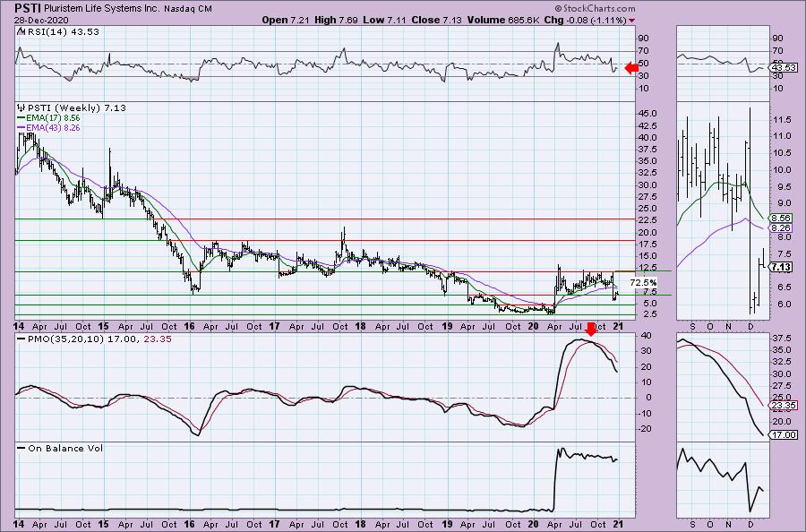Viewport: 806px width, 532px height.
Task: Click the boxed 7.13 price value tag
Action: (x=781, y=267)
